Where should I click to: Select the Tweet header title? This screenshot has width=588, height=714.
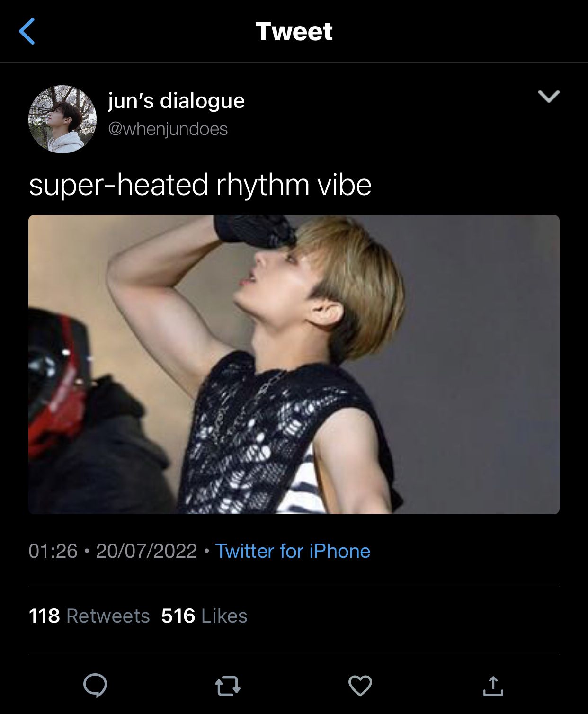pyautogui.click(x=294, y=32)
